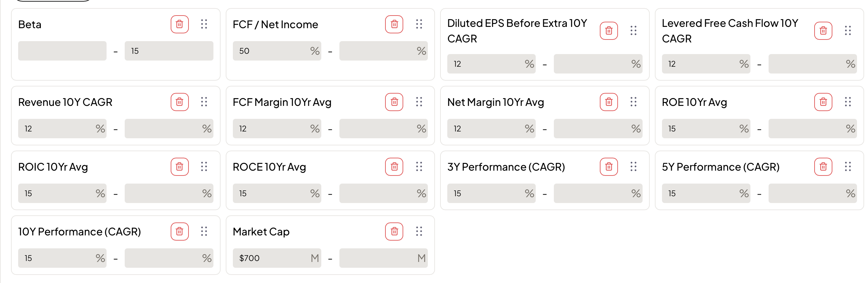Click the Beta minimum value field
868x283 pixels.
coord(62,51)
